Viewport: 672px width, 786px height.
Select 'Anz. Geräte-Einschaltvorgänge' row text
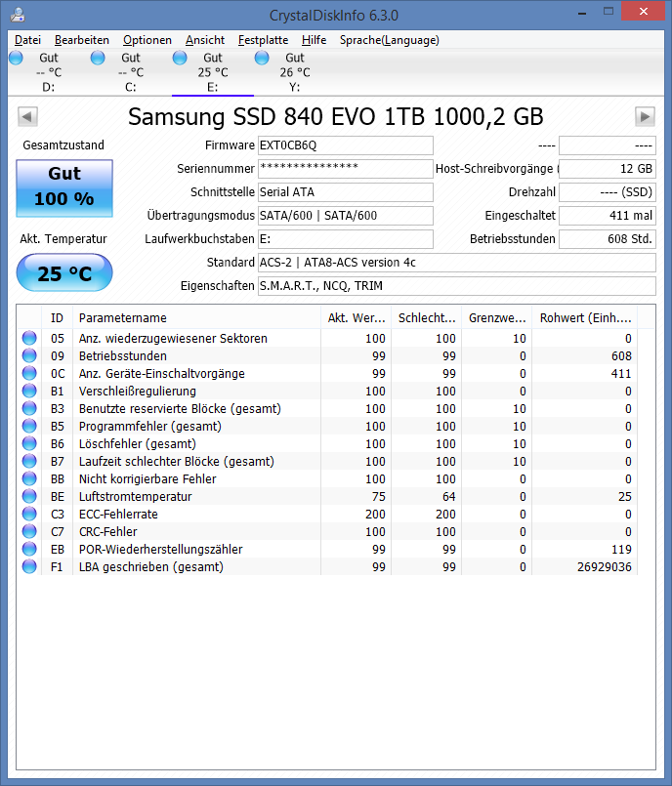162,373
